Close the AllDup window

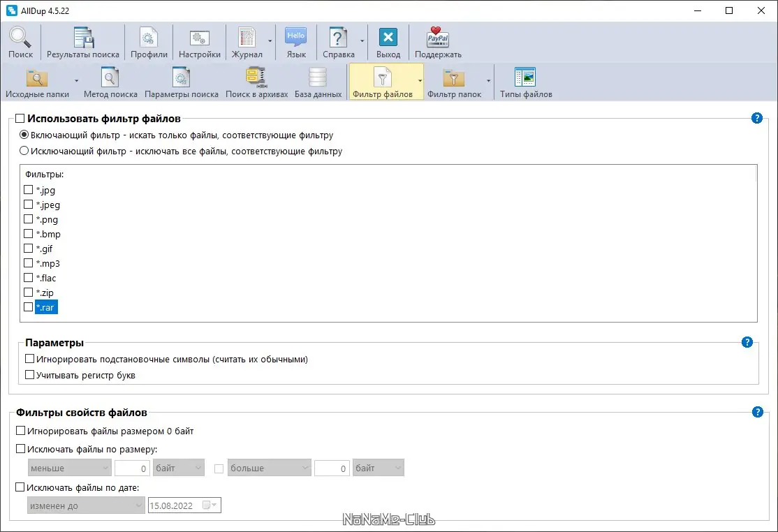761,10
